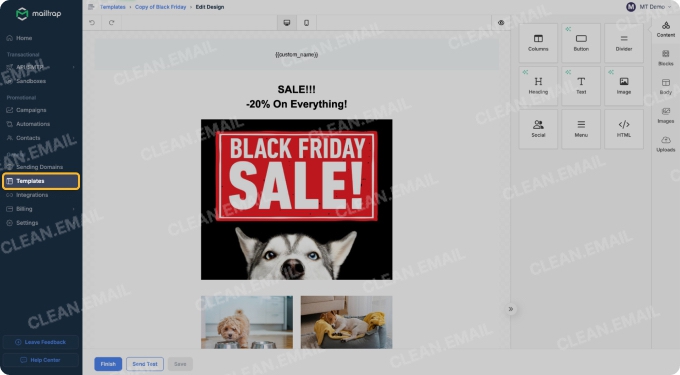Click the Finish button
Image resolution: width=680 pixels, height=375 pixels.
108,364
